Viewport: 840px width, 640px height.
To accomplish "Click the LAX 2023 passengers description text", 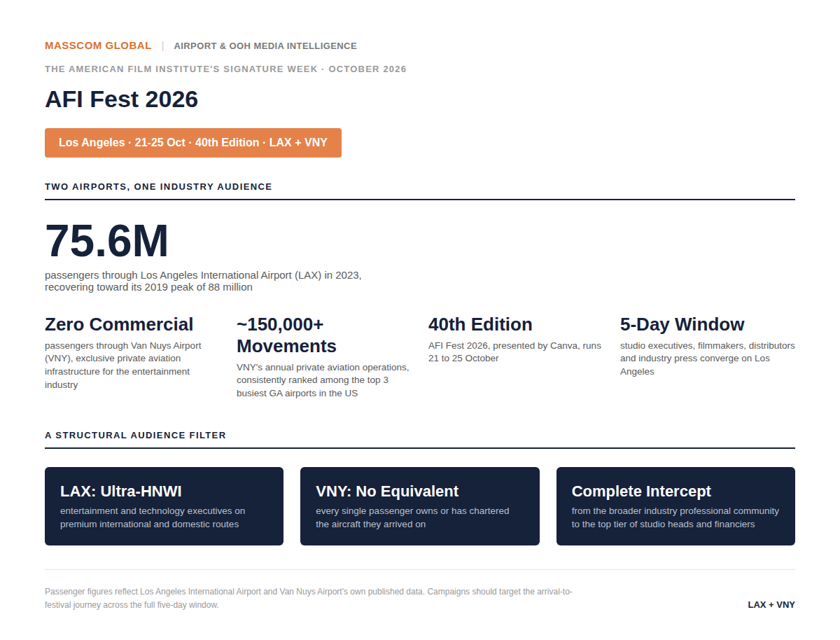I will (203, 281).
